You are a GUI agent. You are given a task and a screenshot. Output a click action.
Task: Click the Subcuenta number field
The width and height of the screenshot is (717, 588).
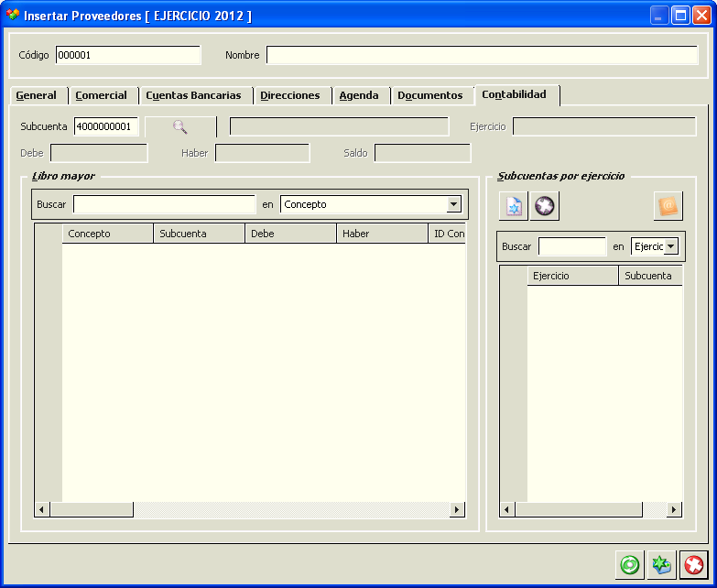click(x=106, y=126)
